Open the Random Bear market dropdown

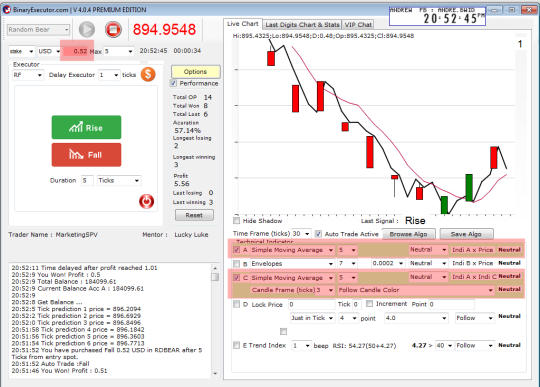point(38,30)
